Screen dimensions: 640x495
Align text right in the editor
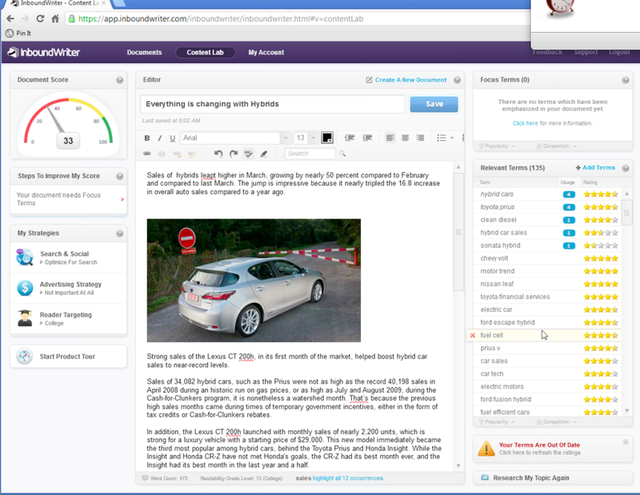[x=420, y=138]
